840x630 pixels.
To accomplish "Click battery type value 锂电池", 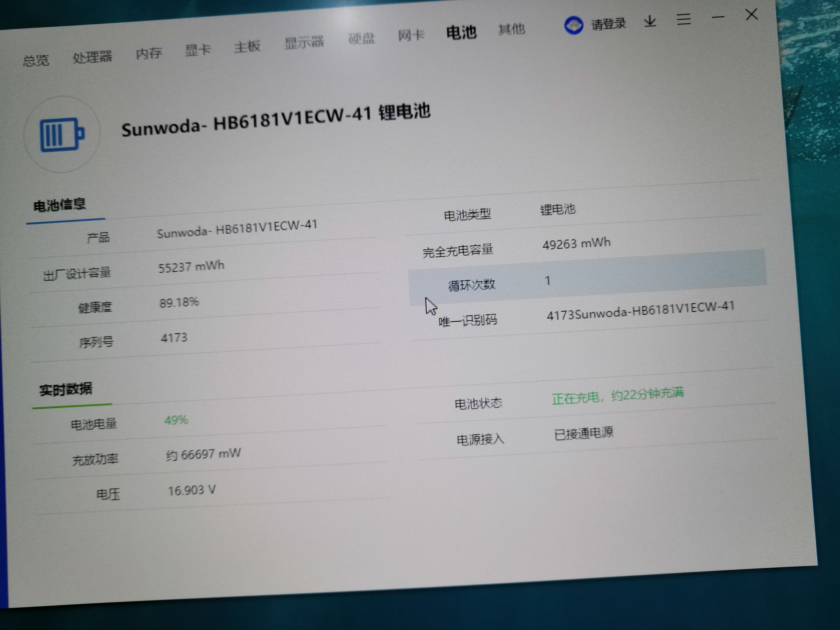I will (x=558, y=210).
